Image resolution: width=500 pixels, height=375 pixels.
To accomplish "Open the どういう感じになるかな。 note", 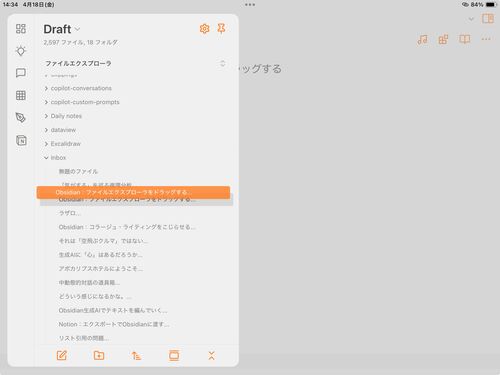I will [95, 297].
